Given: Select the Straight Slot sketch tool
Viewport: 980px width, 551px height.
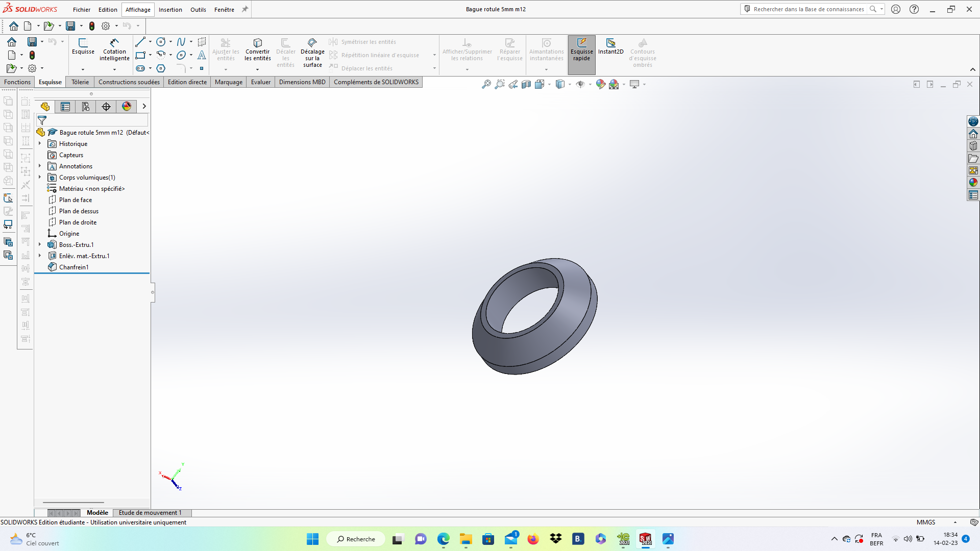Looking at the screenshot, I should [140, 68].
